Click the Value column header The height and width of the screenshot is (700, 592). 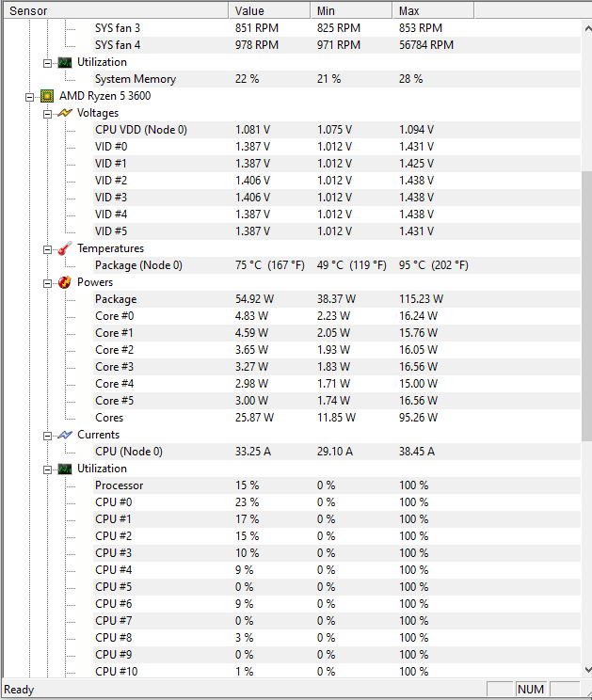270,10
